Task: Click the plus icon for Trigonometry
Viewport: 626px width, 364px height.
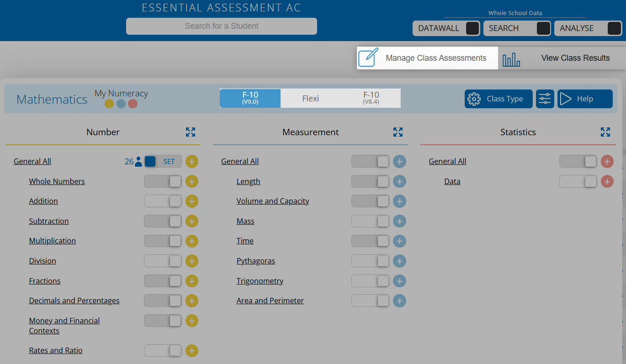Action: [x=399, y=281]
